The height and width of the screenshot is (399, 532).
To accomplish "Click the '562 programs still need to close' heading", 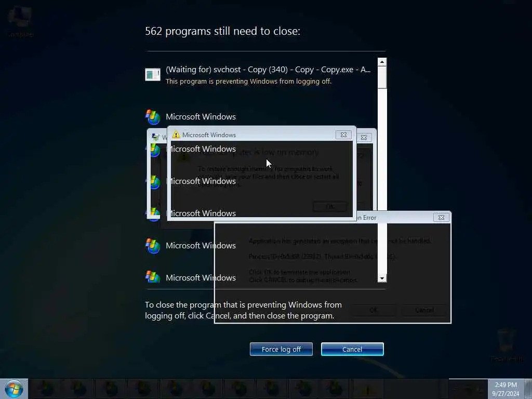I will pyautogui.click(x=222, y=31).
